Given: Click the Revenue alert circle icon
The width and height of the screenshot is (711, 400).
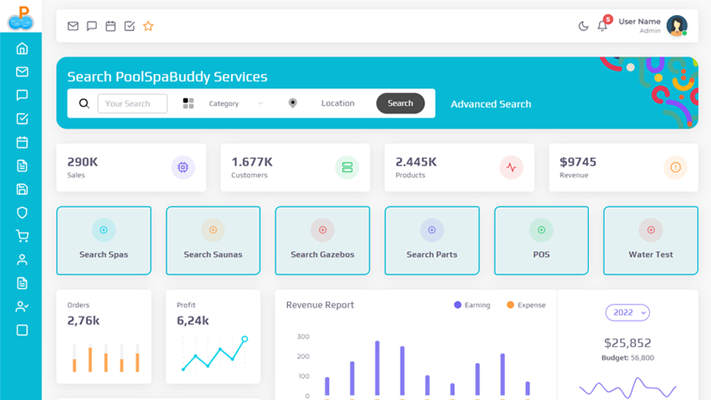Looking at the screenshot, I should click(675, 167).
